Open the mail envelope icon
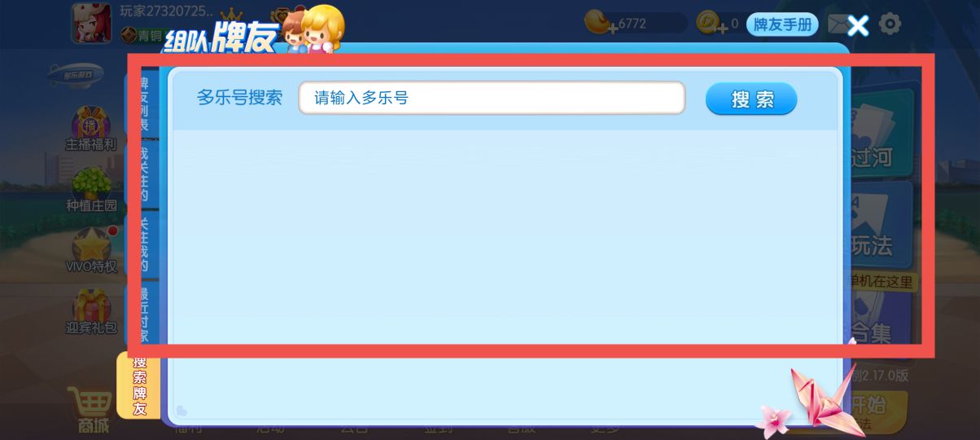Image resolution: width=980 pixels, height=440 pixels. point(838,24)
